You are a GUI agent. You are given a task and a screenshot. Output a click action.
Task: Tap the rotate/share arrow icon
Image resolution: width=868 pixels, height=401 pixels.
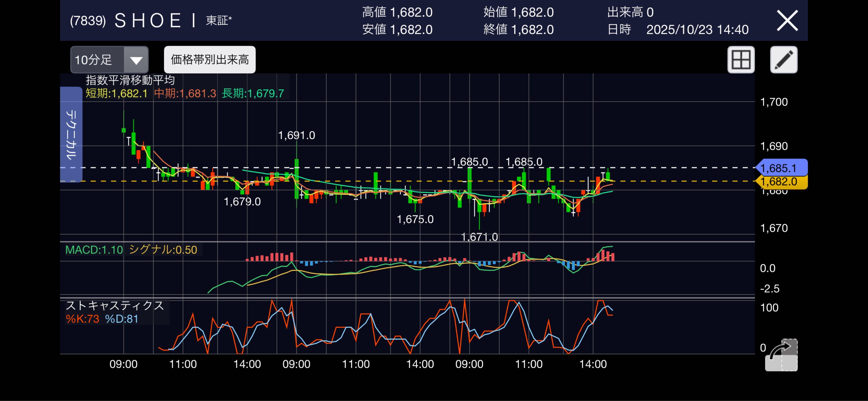click(x=781, y=355)
